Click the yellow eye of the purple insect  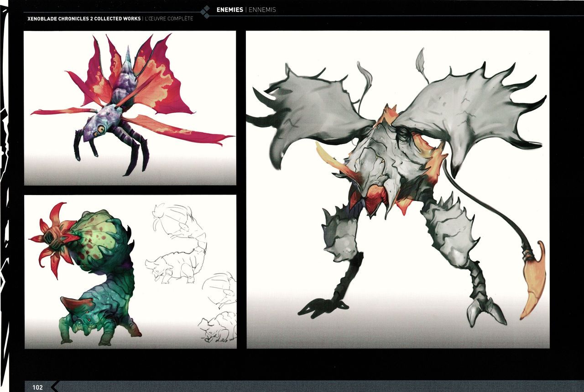100,130
